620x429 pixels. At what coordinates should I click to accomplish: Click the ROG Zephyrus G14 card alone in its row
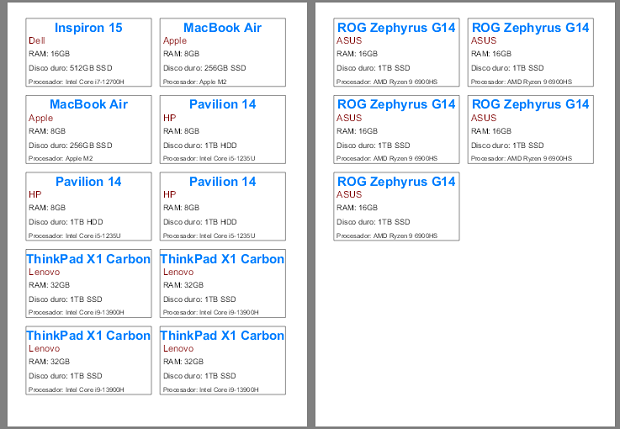[x=396, y=206]
